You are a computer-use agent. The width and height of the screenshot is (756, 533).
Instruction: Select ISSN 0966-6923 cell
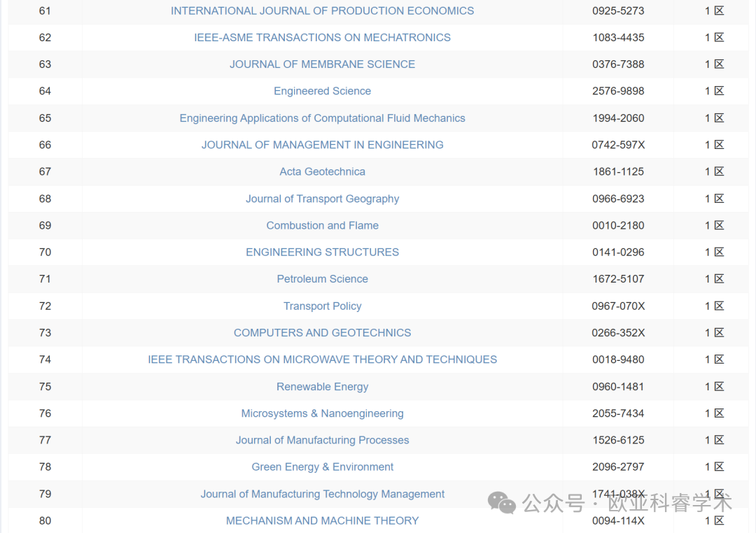(618, 199)
